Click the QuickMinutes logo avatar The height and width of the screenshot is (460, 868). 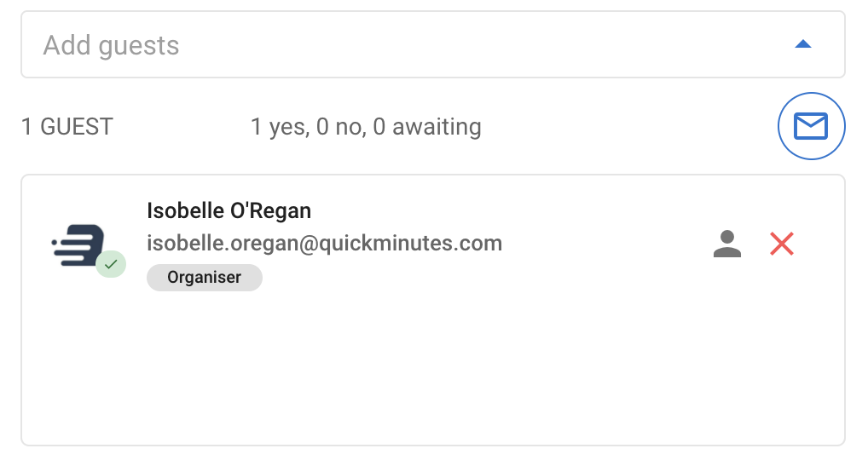pos(78,245)
